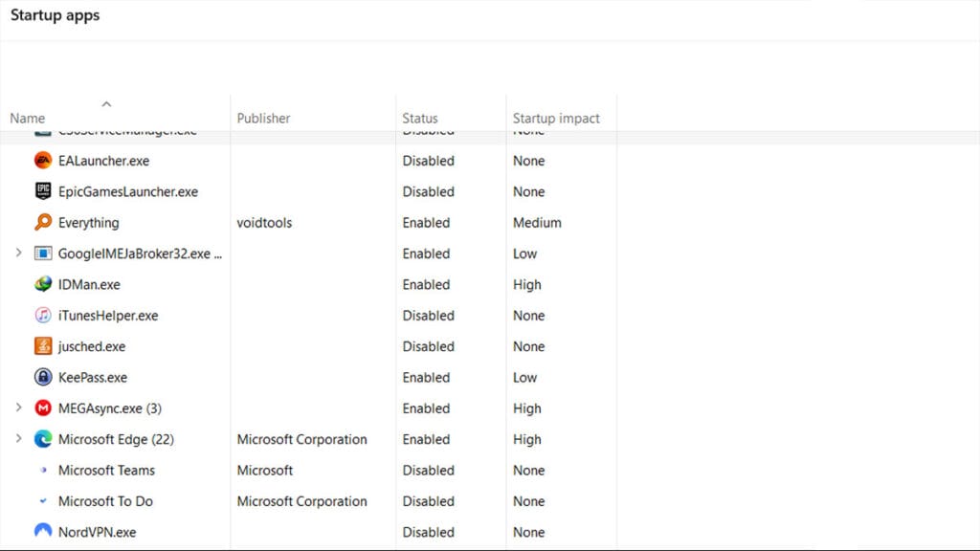Sort by the Status column header
This screenshot has width=980, height=551.
click(420, 119)
